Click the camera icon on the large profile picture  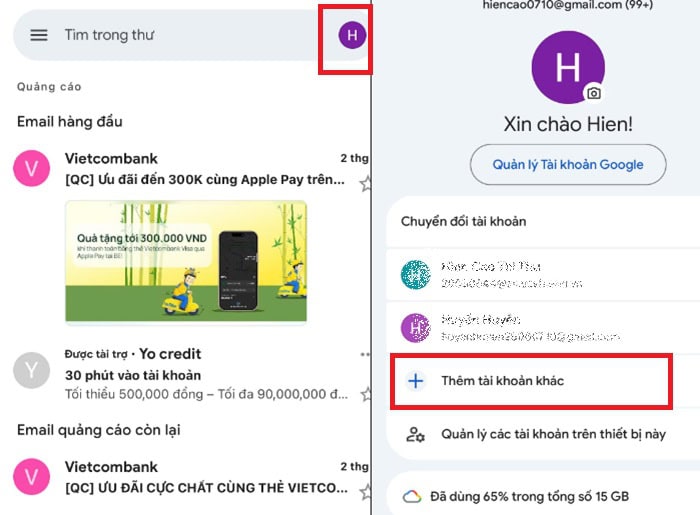click(593, 93)
